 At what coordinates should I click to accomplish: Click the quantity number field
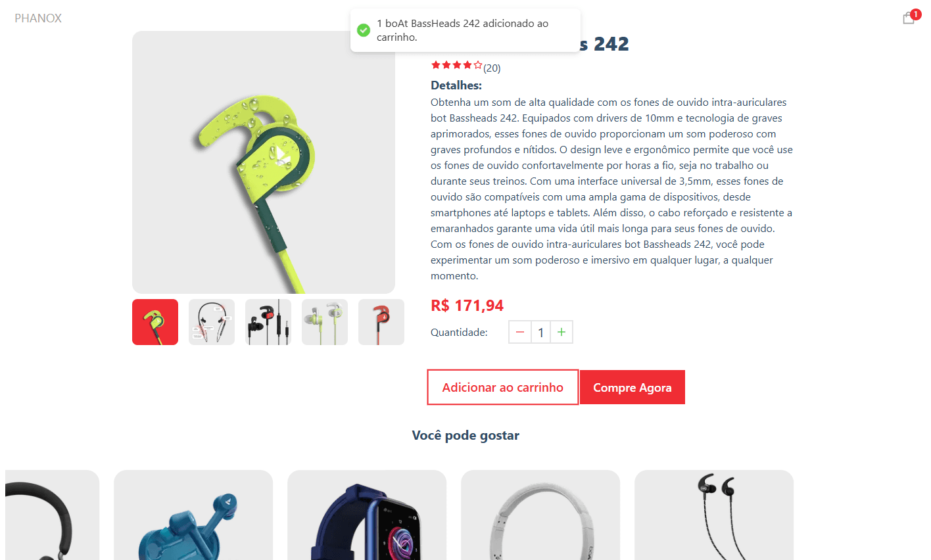[x=540, y=332]
